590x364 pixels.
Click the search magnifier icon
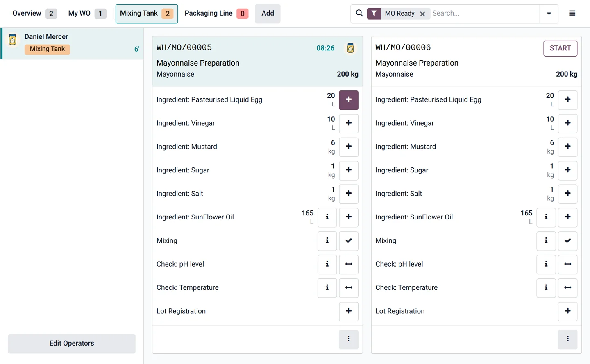coord(359,14)
